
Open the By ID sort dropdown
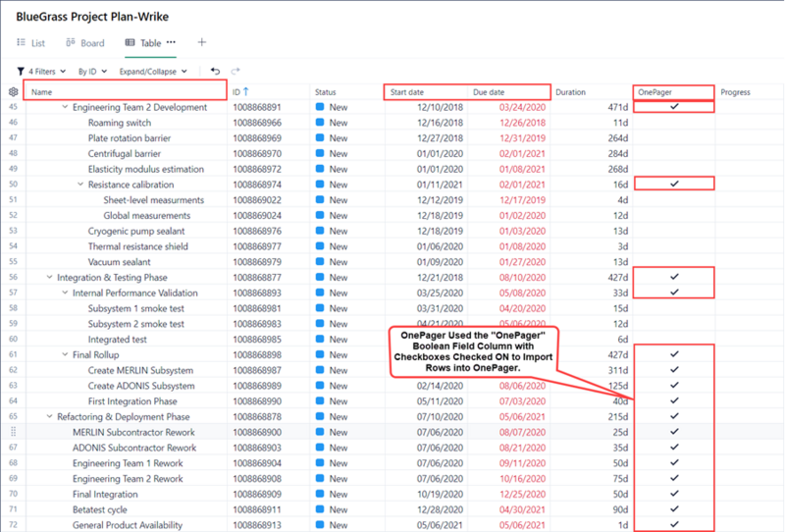coord(92,71)
